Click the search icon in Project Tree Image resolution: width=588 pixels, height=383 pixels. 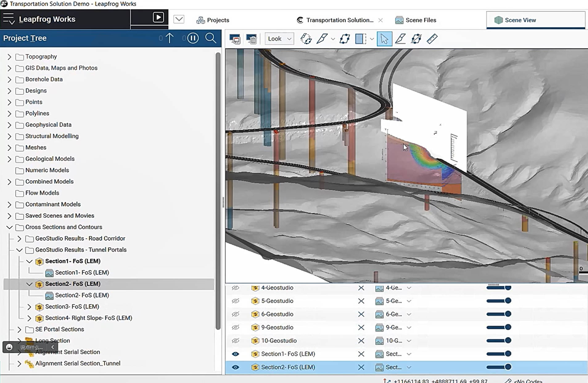coord(211,38)
